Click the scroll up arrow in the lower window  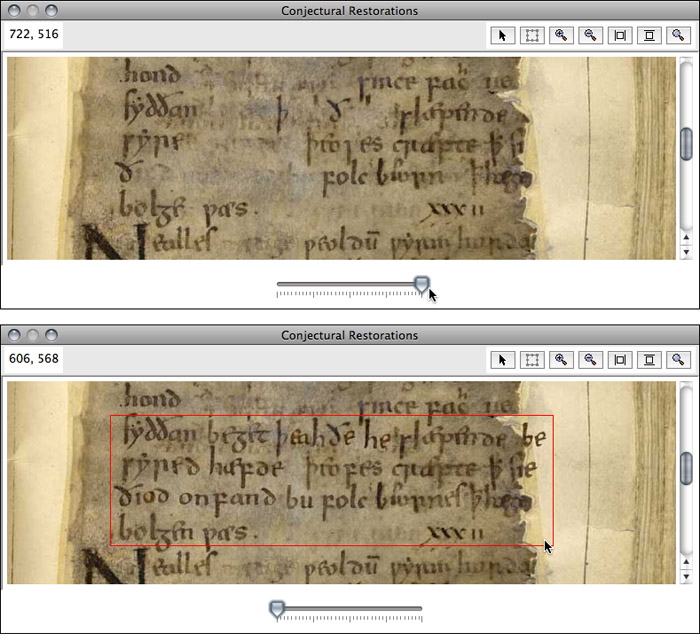pyautogui.click(x=687, y=562)
